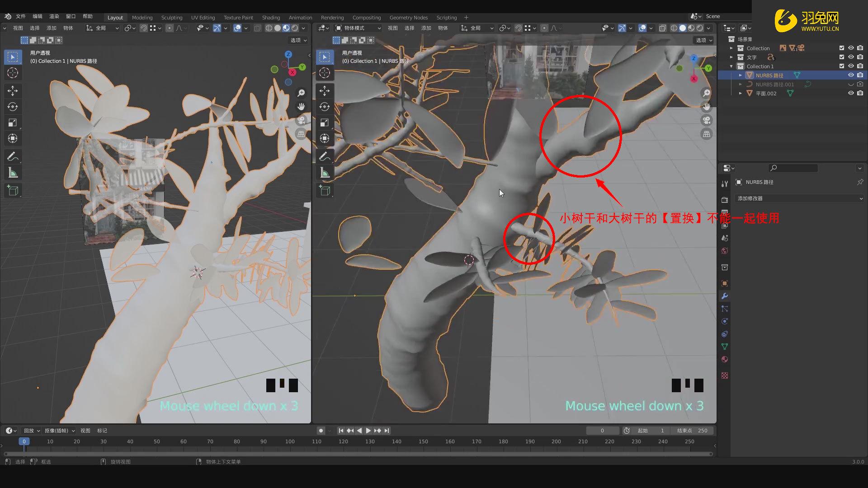
Task: Select the Rotate tool in the toolbar
Action: pyautogui.click(x=13, y=107)
